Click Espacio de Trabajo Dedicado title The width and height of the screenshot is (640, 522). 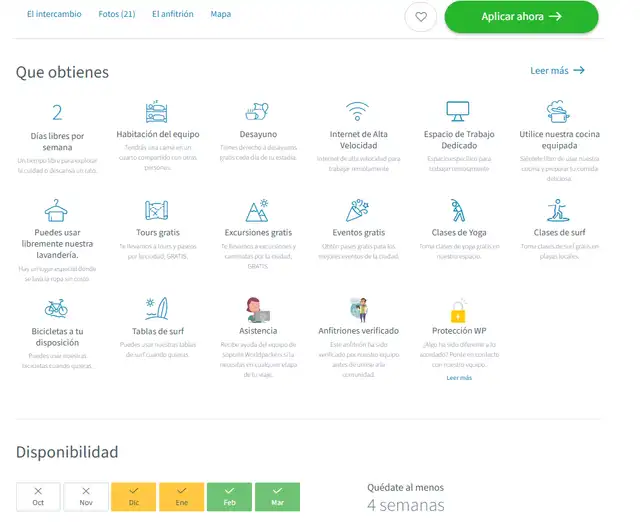click(x=459, y=140)
